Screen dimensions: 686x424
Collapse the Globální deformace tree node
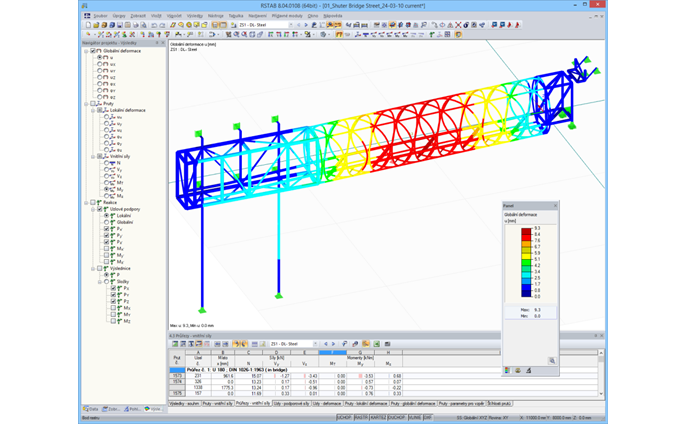point(86,51)
